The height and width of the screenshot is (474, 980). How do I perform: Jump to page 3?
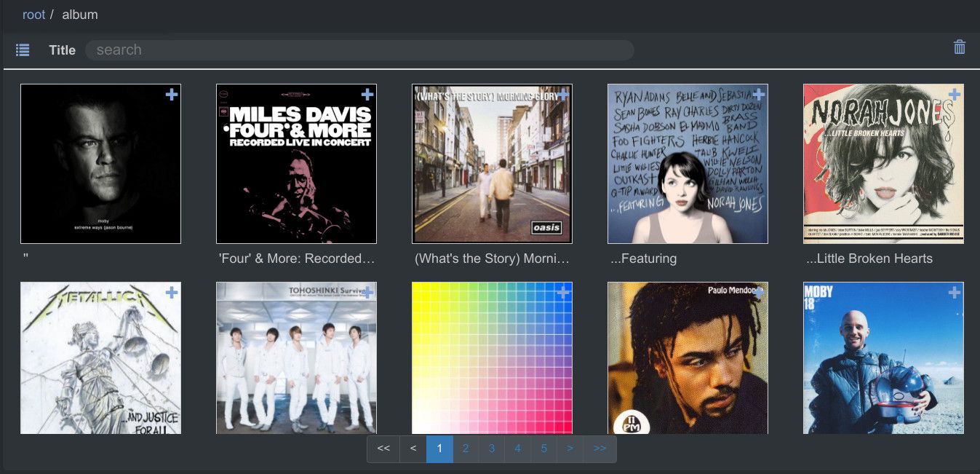492,449
